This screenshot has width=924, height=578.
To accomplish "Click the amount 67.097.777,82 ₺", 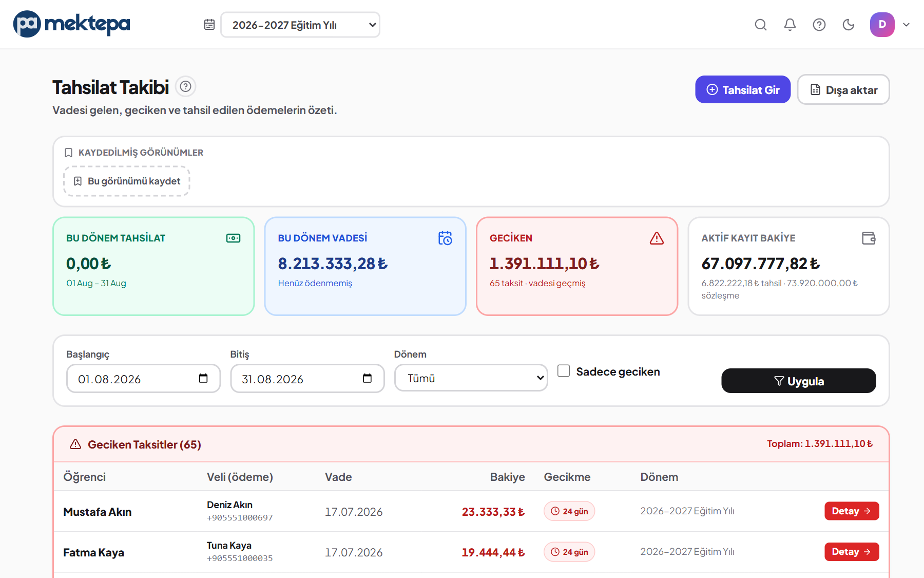I will 761,264.
